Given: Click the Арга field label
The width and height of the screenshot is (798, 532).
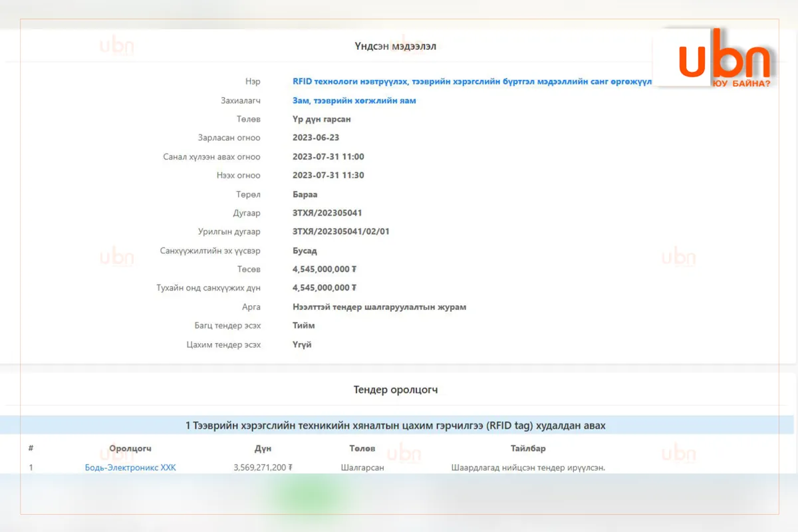Looking at the screenshot, I should pos(251,307).
